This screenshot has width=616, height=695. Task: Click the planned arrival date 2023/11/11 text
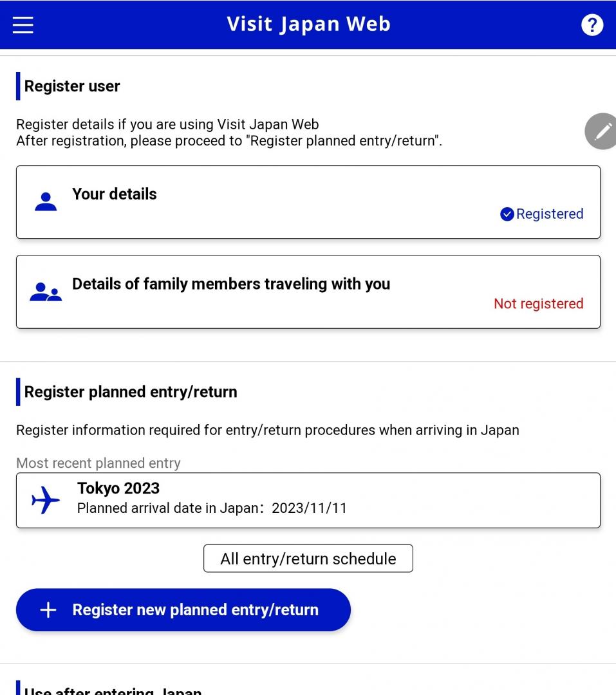coord(211,508)
